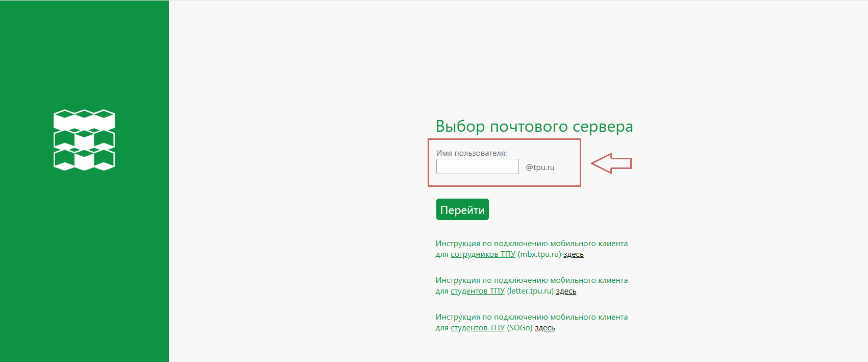
Task: Open здесь link for letter.tpu.ru instructions
Action: coord(566,291)
